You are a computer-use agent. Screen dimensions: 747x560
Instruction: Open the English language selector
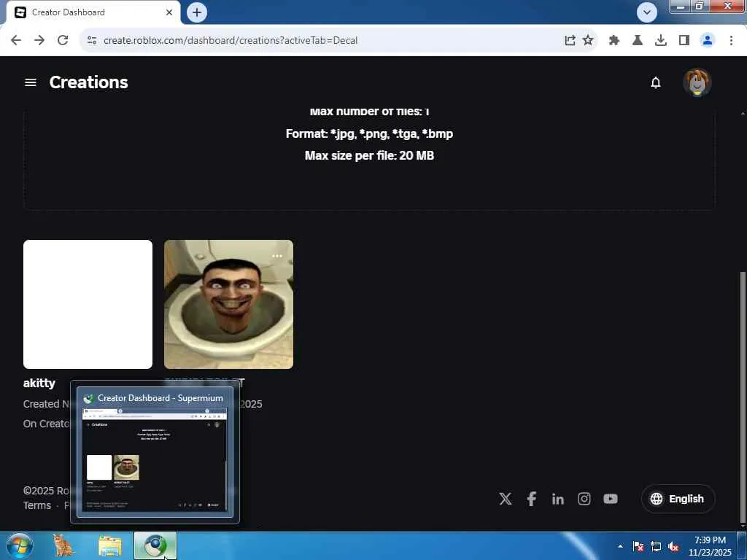(x=678, y=499)
